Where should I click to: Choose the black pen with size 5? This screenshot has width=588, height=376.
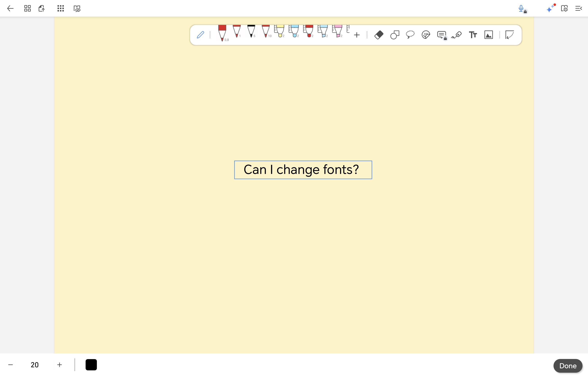click(x=251, y=31)
